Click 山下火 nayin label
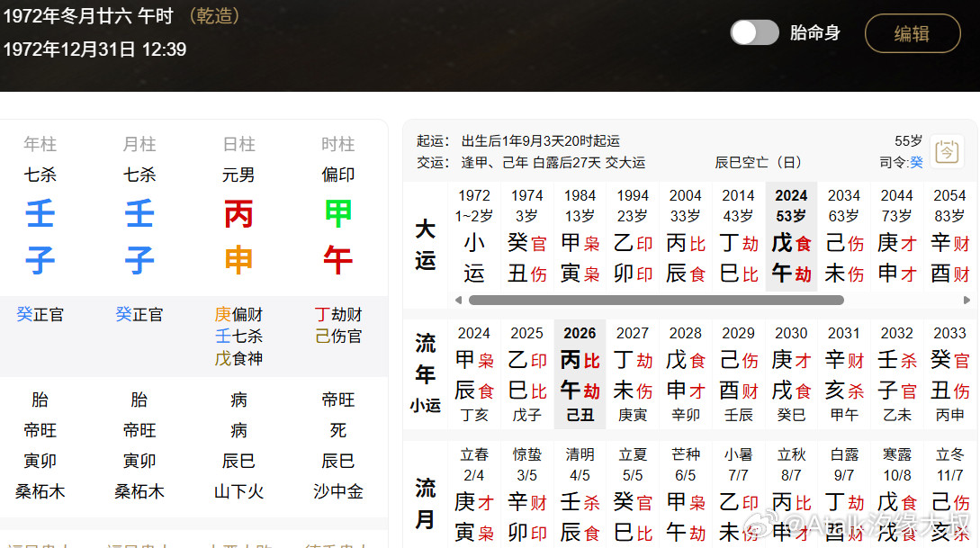This screenshot has width=980, height=548. click(238, 492)
